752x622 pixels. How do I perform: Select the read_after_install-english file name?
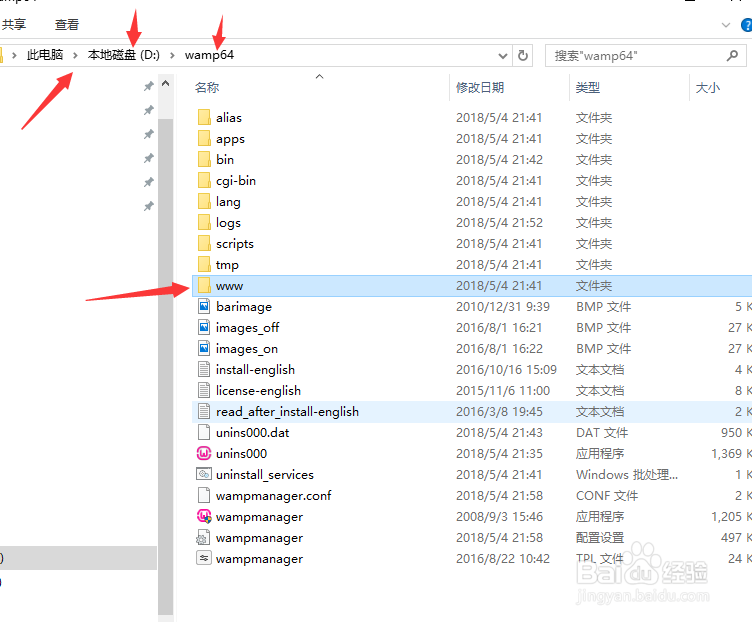pyautogui.click(x=287, y=412)
